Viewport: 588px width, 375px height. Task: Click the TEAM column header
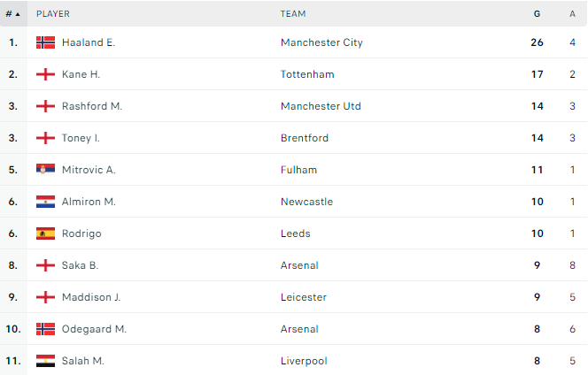293,14
